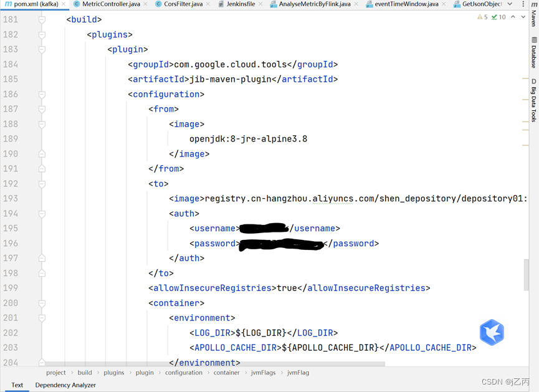Collapse the container tag at line 200

click(42, 304)
